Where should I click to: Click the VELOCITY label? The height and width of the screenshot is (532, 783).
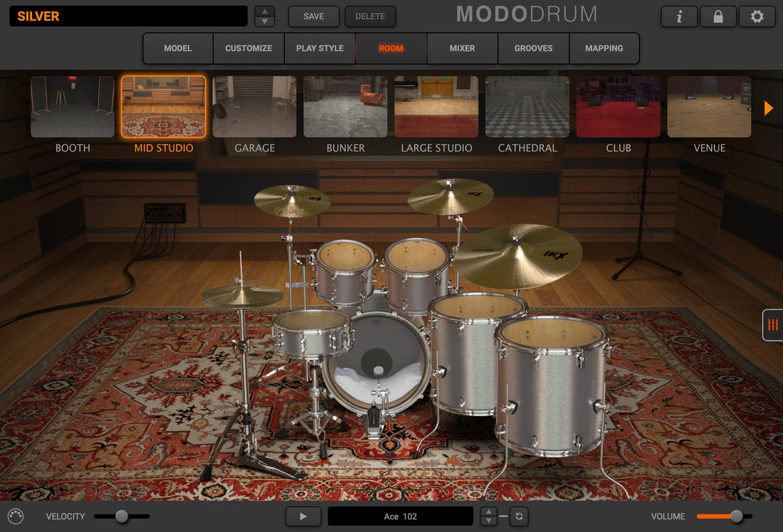point(65,516)
